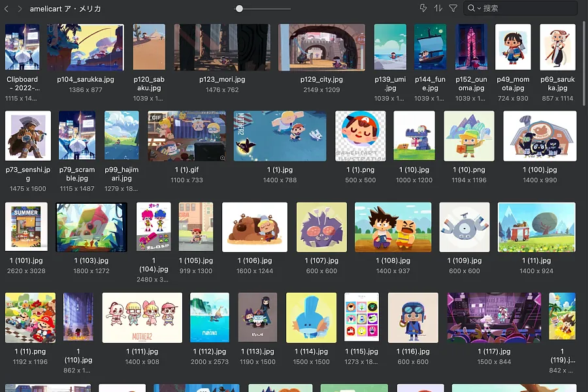
Task: Select the 1 (115).jpg icon grid thumbnail
Action: coord(361,317)
